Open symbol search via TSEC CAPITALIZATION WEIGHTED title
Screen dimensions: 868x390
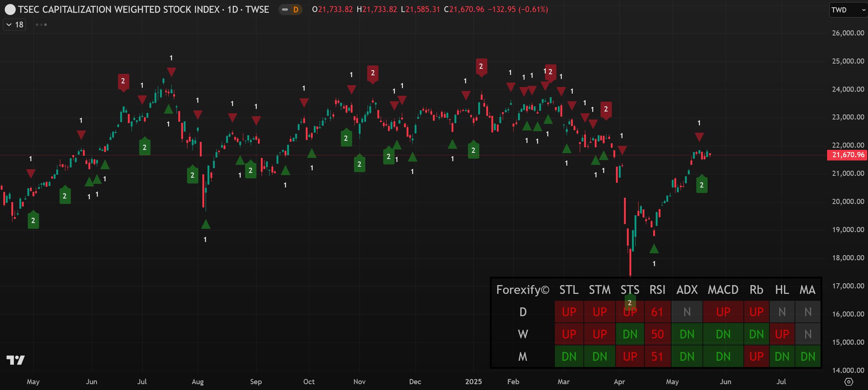(x=144, y=10)
